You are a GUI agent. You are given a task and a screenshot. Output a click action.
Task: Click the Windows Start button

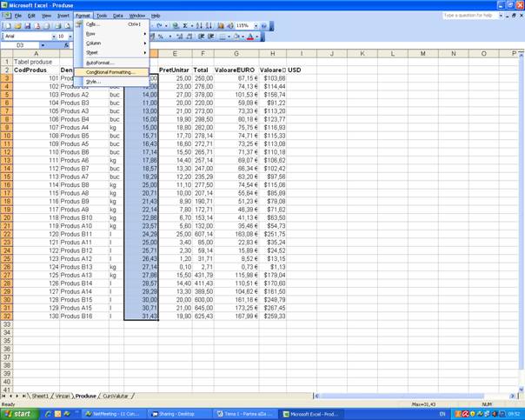(x=17, y=414)
